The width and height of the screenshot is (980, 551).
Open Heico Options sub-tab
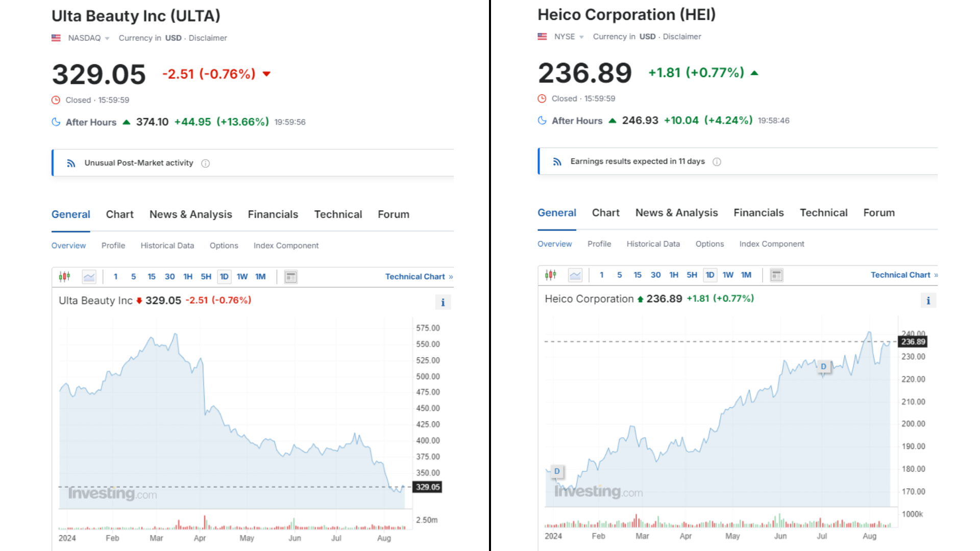(709, 244)
